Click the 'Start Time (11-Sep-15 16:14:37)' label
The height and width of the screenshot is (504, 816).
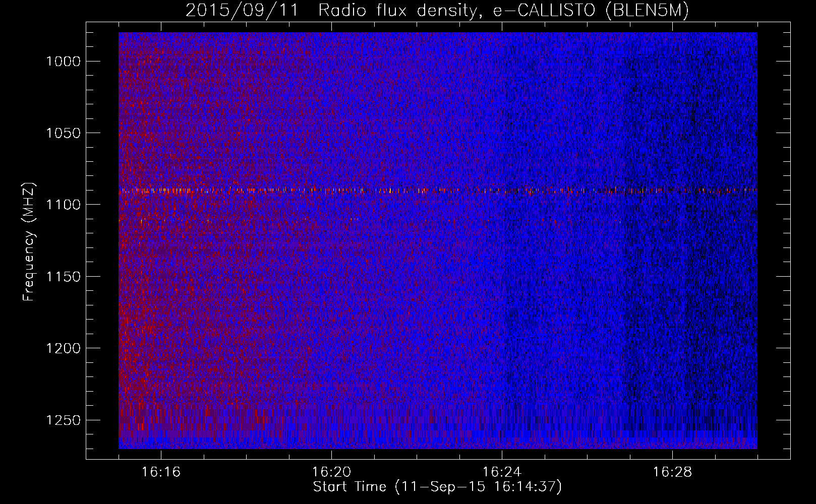tap(437, 487)
